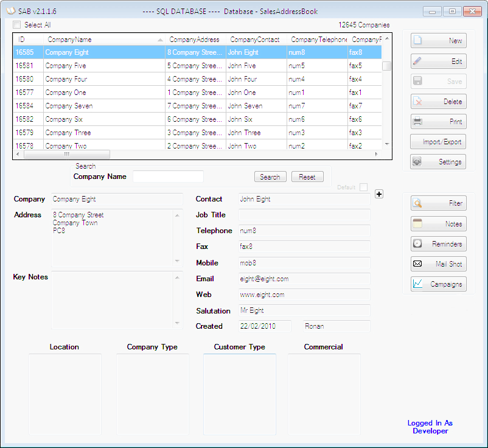Reset the company search
This screenshot has height=448, width=488.
pos(307,177)
